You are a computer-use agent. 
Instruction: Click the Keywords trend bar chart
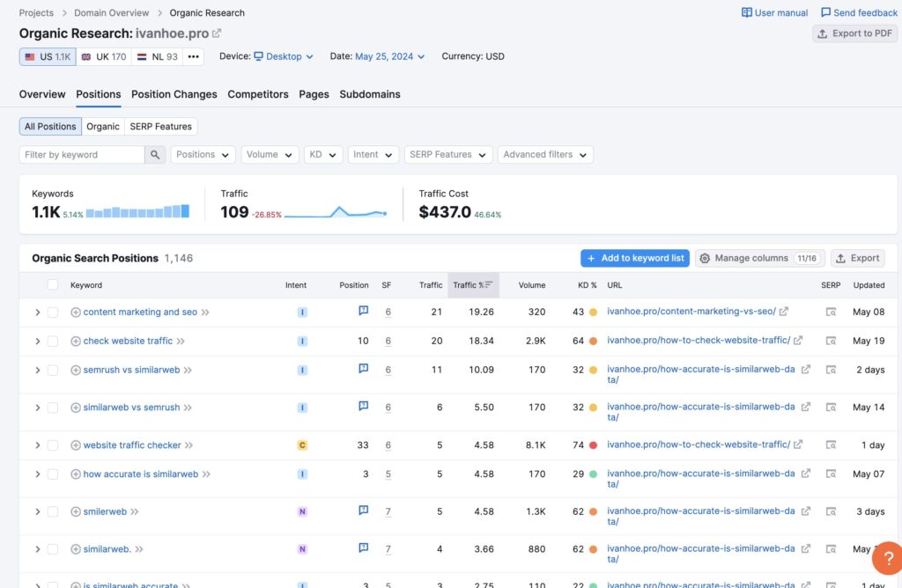137,212
